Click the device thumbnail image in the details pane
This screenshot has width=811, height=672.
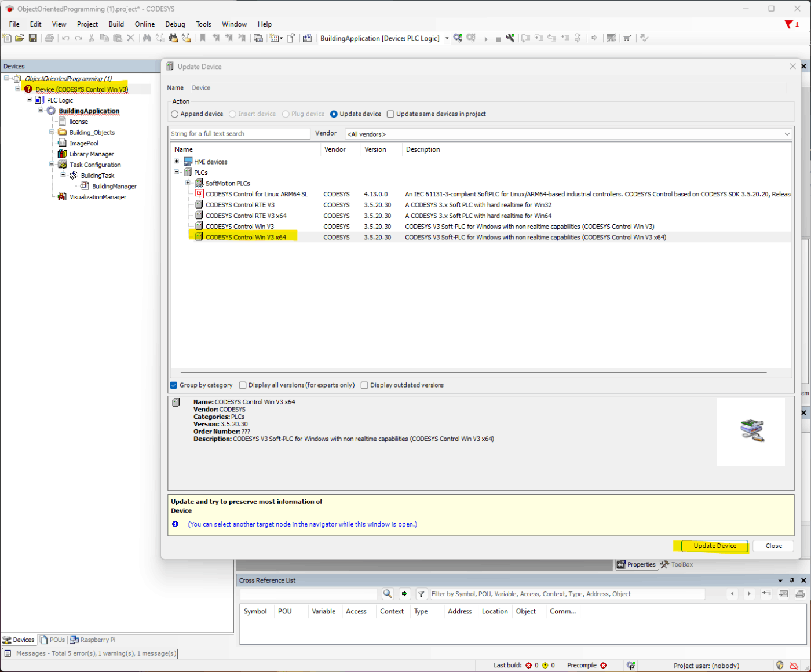[751, 431]
